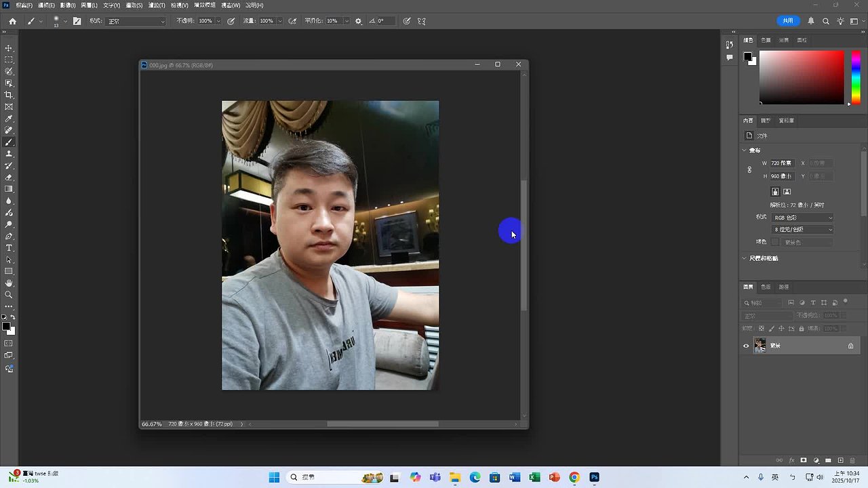Click the blue Share button
Screen dimensions: 868x488
click(788, 21)
